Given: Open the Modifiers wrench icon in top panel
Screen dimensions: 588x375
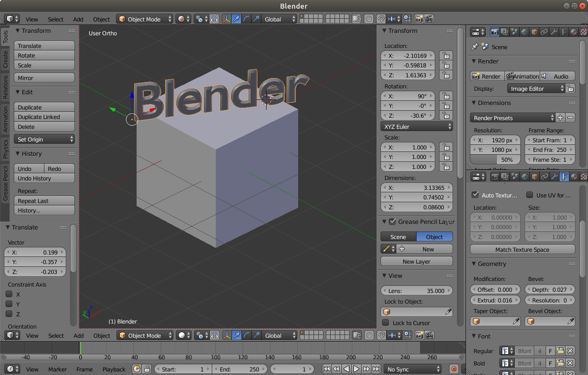Looking at the screenshot, I should coord(554,32).
